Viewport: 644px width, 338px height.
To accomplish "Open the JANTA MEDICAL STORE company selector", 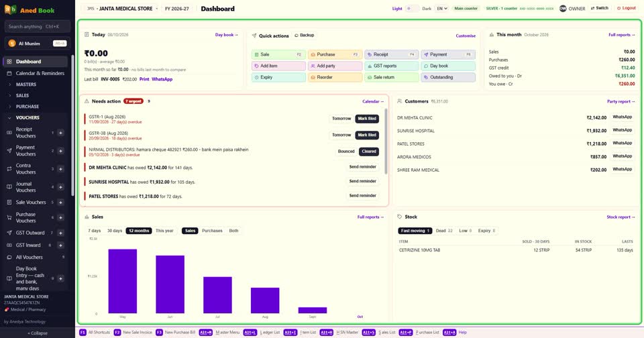I will click(x=122, y=9).
